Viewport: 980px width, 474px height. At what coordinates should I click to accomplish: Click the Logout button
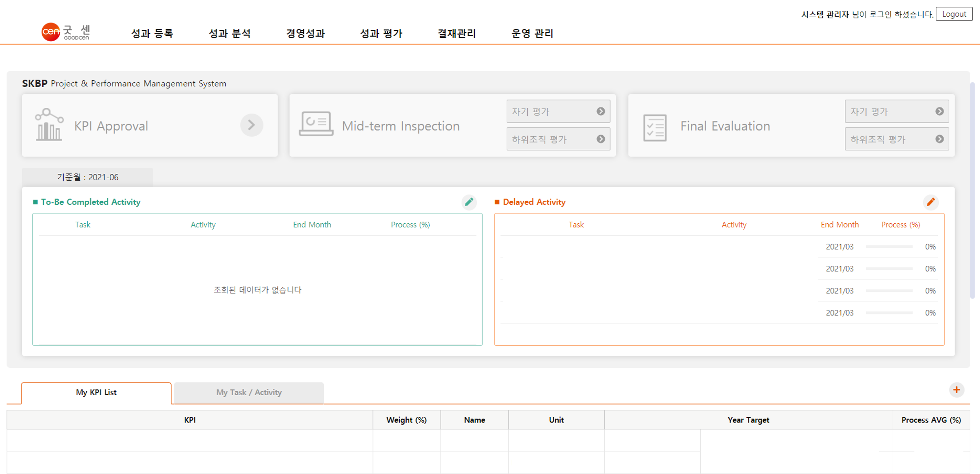pos(954,14)
